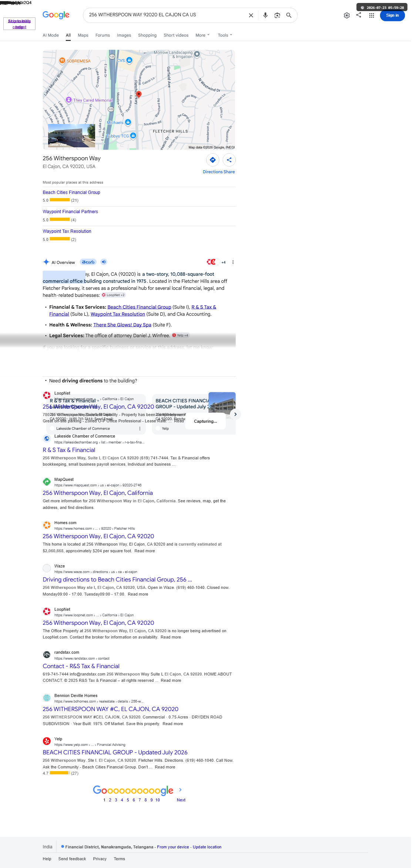This screenshot has width=416, height=868.
Task: Open There She Glows! Day Spa link
Action: point(122,325)
